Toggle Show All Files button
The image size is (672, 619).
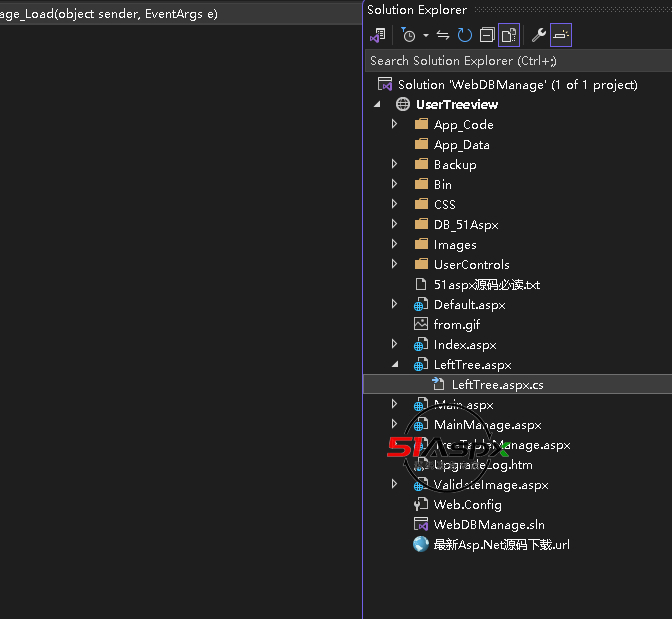pyautogui.click(x=509, y=35)
